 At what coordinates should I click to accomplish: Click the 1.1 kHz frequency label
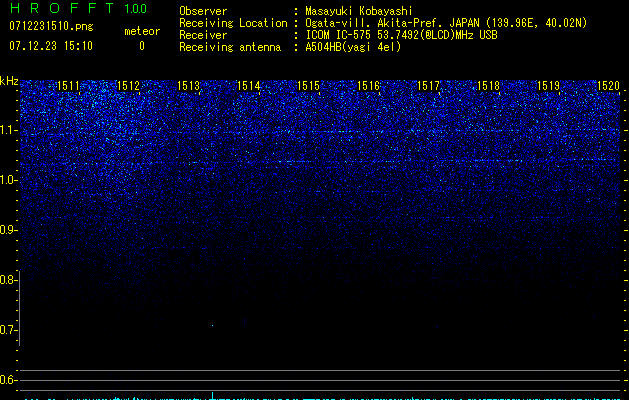tap(8, 130)
